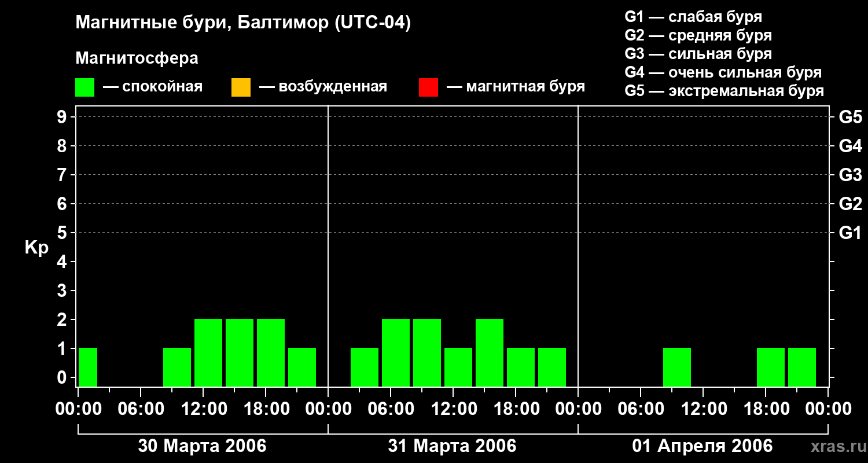The image size is (868, 463).
Task: Click the 18:00 time label for 01 Апреля
Action: pos(766,409)
